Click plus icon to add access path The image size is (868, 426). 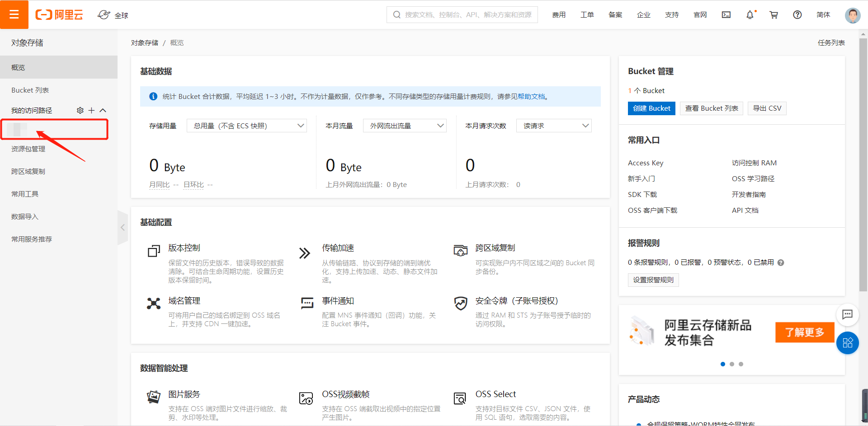(x=91, y=110)
